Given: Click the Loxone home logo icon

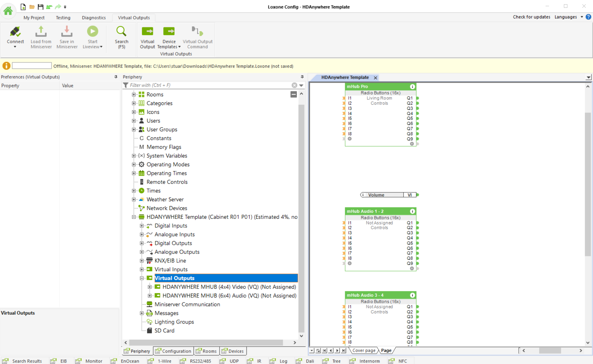Looking at the screenshot, I should (x=8, y=11).
